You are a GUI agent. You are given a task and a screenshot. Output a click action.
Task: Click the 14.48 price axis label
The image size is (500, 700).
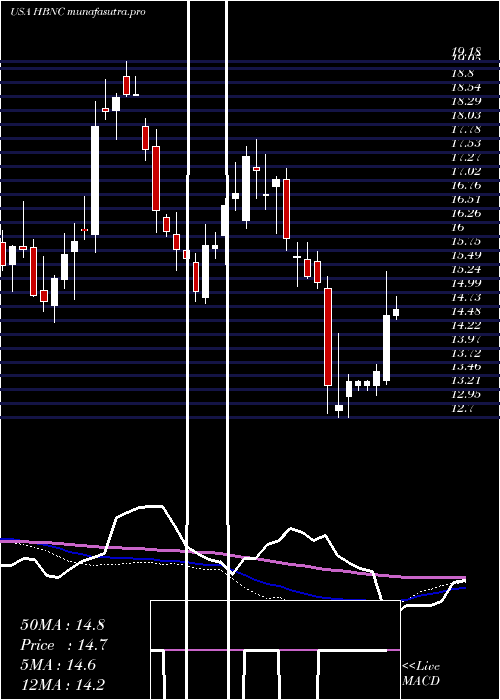466,311
